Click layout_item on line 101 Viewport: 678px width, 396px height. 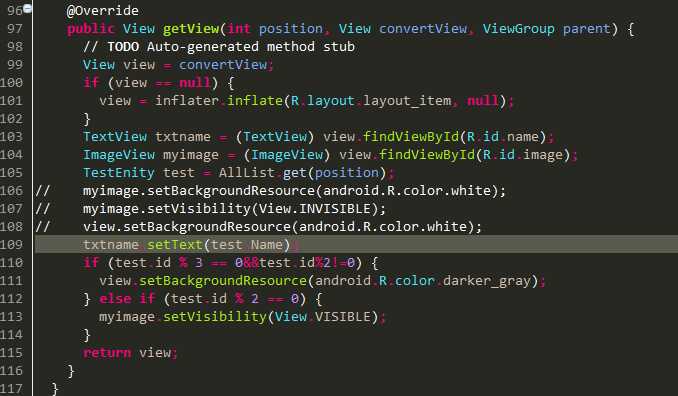click(407, 101)
